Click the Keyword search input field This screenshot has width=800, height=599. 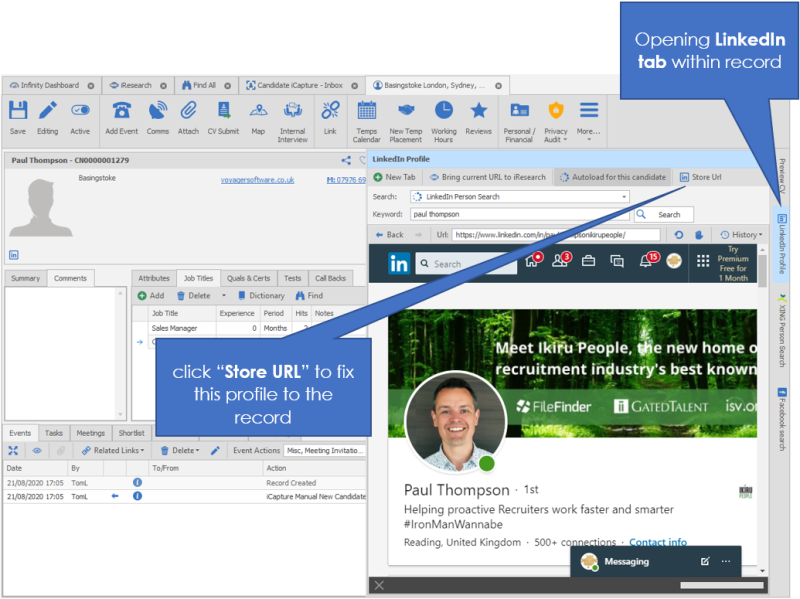(517, 214)
